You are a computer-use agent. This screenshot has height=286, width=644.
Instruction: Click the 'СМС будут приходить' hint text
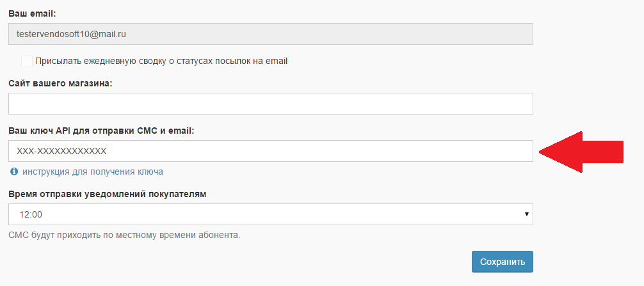point(124,235)
